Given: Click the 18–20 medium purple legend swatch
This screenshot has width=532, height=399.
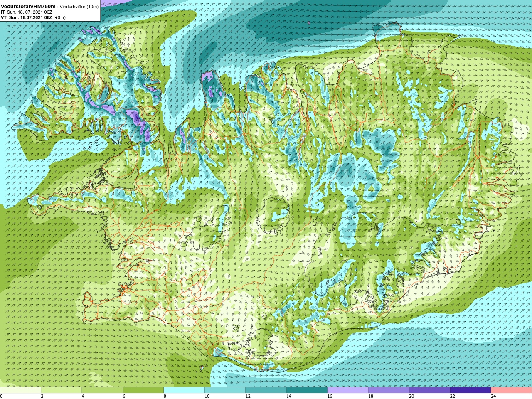Looking at the screenshot, I should [x=389, y=390].
